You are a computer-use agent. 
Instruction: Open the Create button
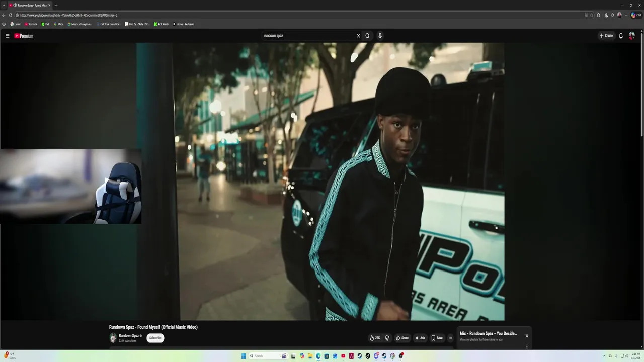coord(606,36)
